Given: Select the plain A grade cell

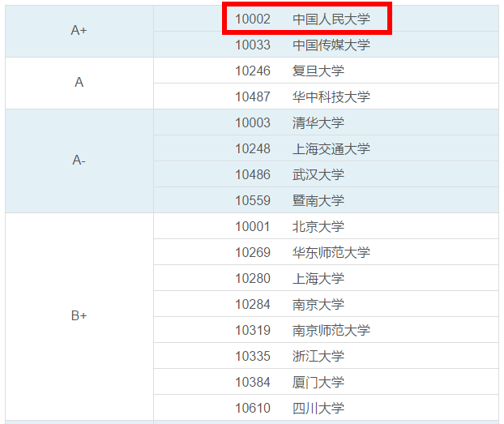Looking at the screenshot, I should click(x=79, y=83).
